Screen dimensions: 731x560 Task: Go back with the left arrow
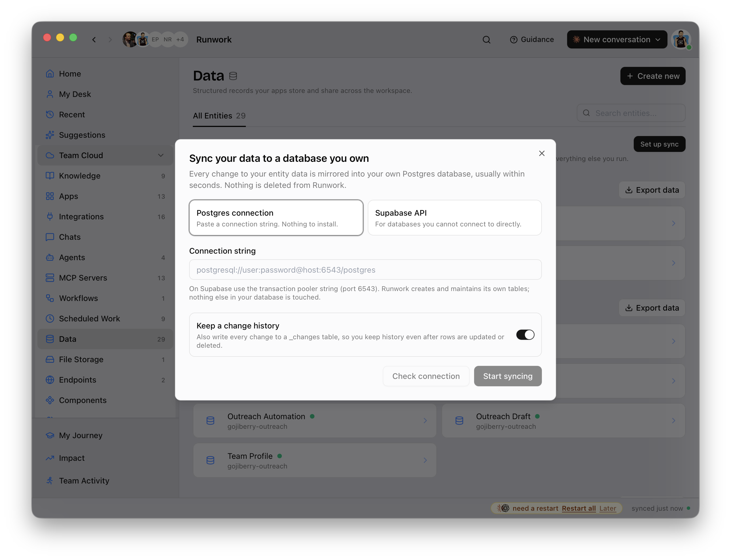pos(94,40)
